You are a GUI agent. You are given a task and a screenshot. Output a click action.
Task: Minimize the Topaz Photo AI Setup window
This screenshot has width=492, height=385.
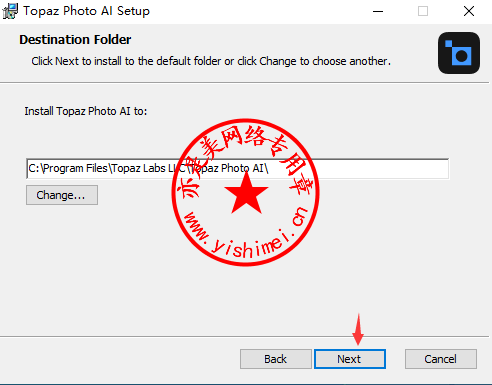(378, 11)
